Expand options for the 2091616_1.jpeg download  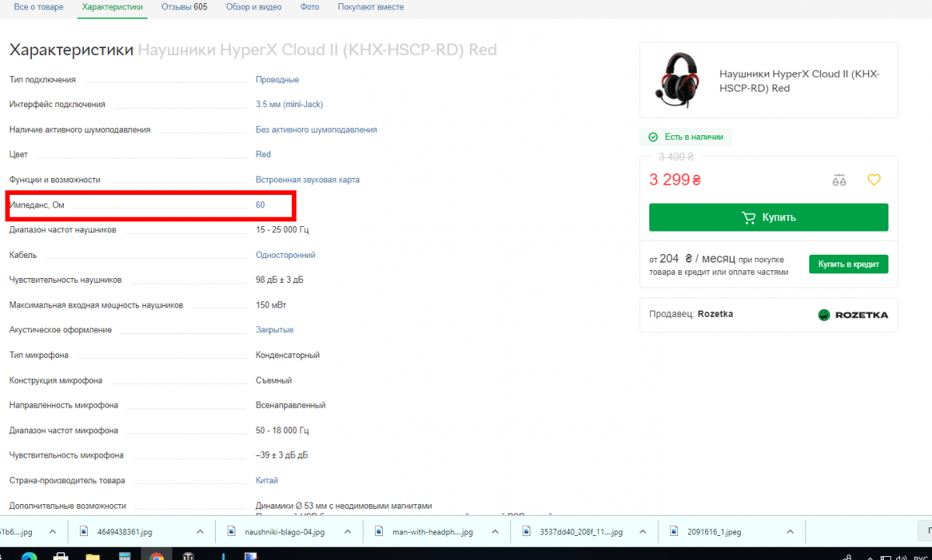click(x=790, y=532)
